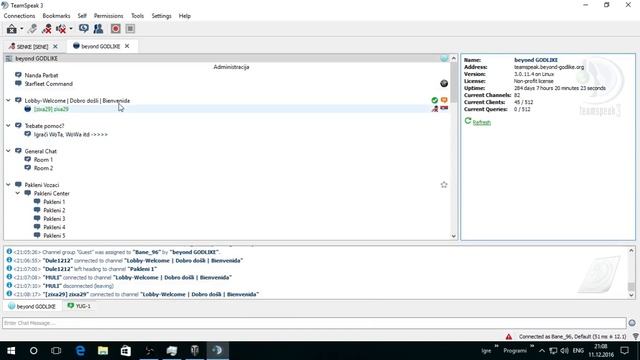This screenshot has height=360, width=640.
Task: Select the Pakleni 1 channel
Action: click(54, 202)
